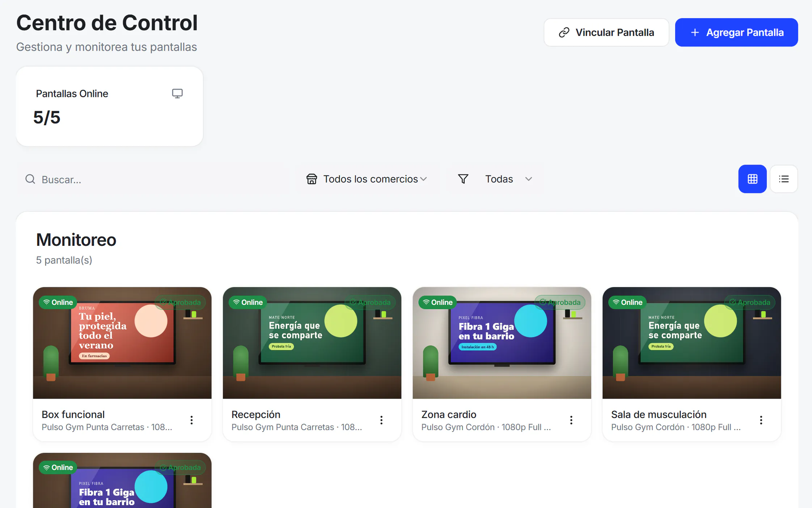Click Online badge on Box funcional
Image resolution: width=812 pixels, height=508 pixels.
coord(58,302)
